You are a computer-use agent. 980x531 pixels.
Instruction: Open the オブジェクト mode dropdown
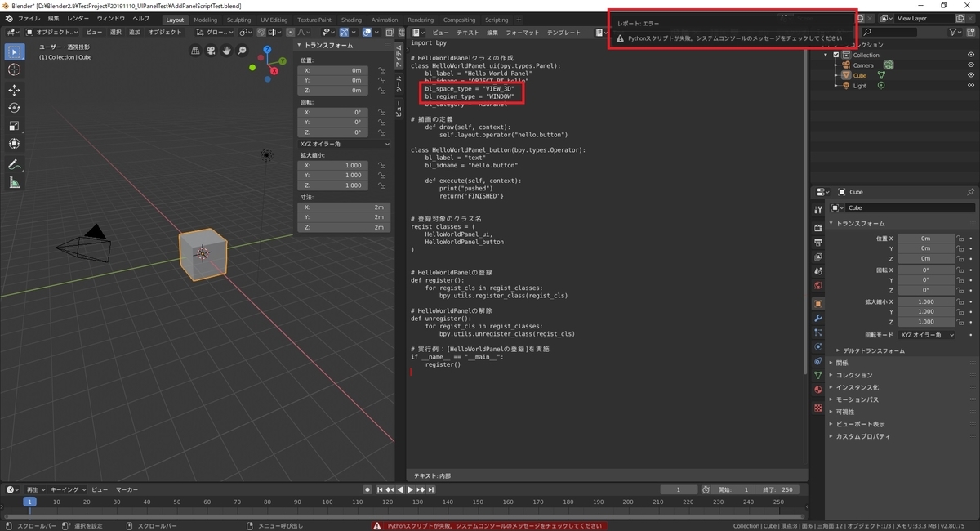tap(51, 32)
